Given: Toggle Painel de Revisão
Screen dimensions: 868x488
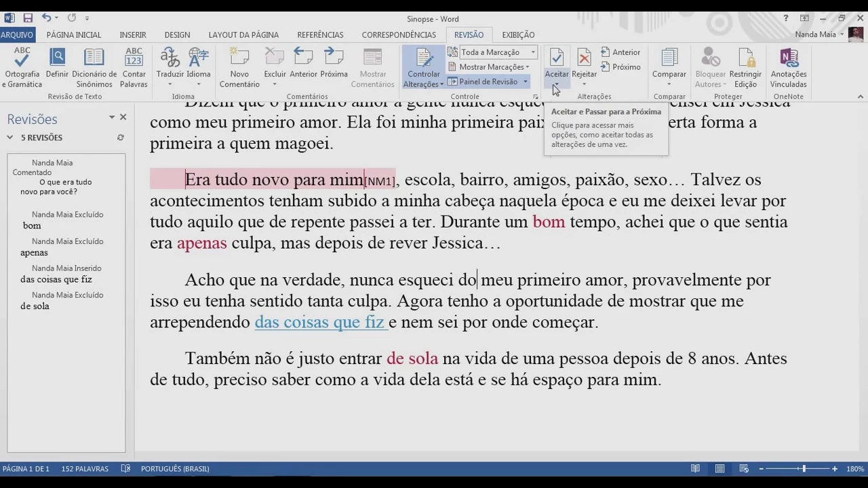Looking at the screenshot, I should [484, 82].
